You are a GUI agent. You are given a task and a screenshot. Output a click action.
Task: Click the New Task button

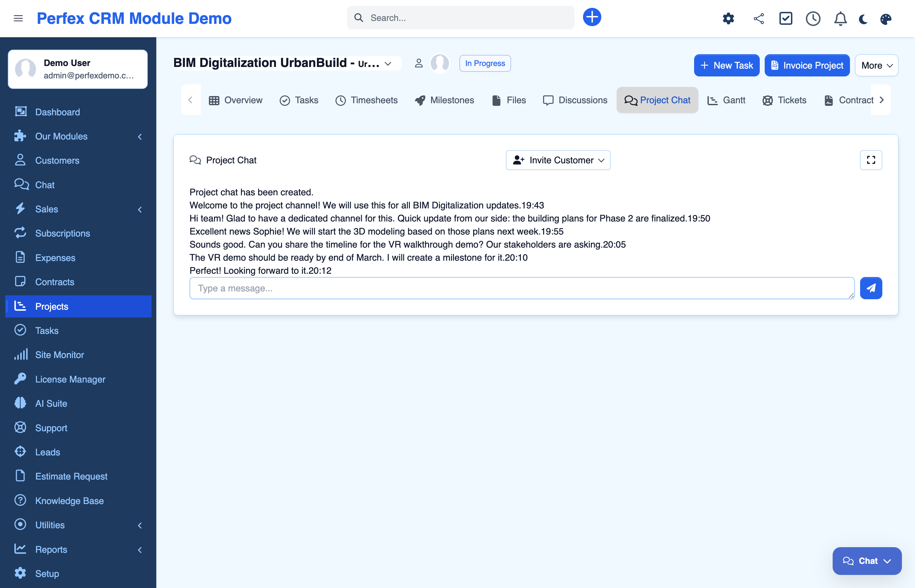pos(726,65)
